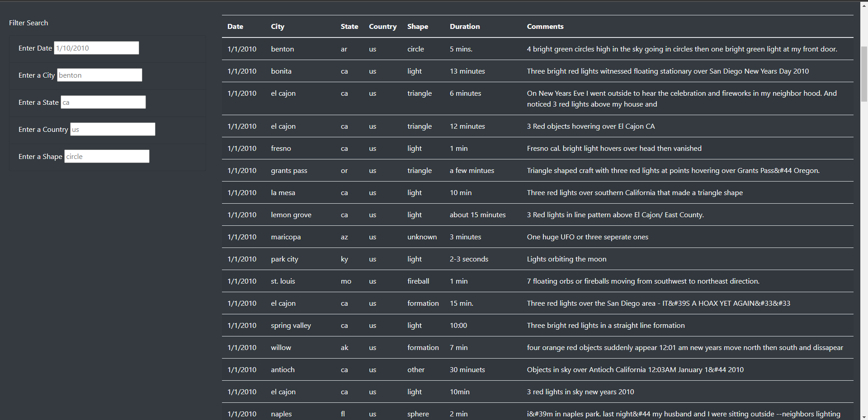
Task: Click the Enter Date input field
Action: pos(96,48)
